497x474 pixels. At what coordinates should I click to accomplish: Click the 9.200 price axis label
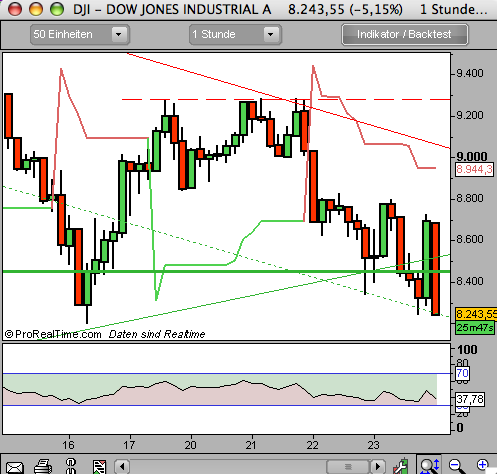coord(470,115)
